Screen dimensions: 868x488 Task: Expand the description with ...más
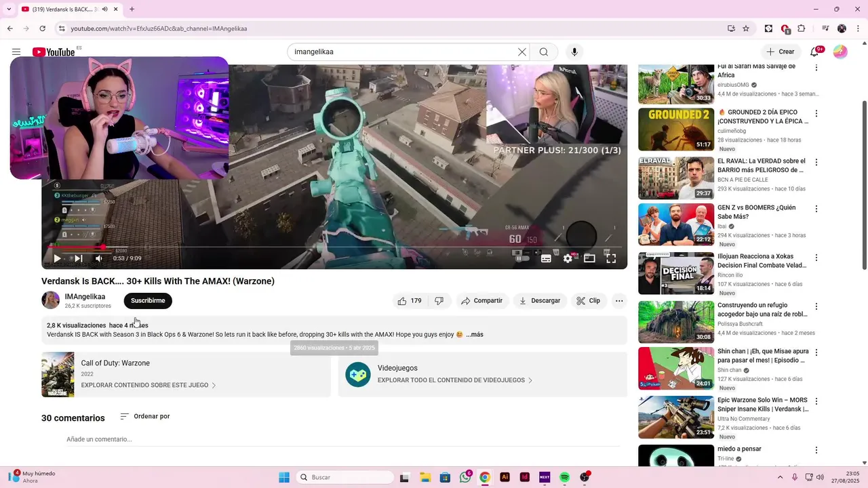point(475,335)
